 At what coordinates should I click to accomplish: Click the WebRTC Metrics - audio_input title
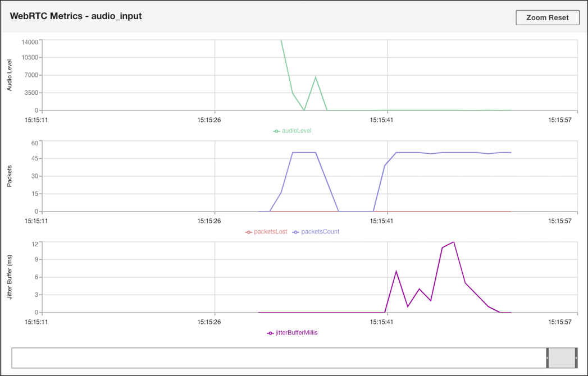76,17
